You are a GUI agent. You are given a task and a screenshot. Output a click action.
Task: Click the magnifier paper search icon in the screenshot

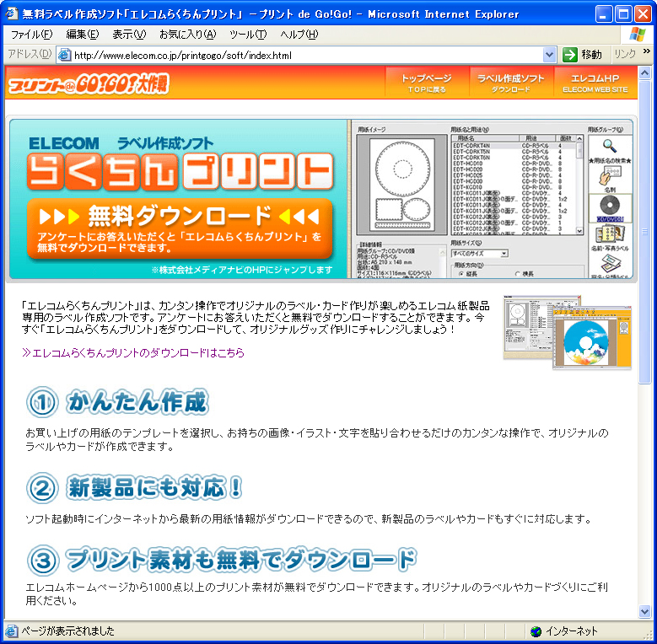click(x=609, y=146)
